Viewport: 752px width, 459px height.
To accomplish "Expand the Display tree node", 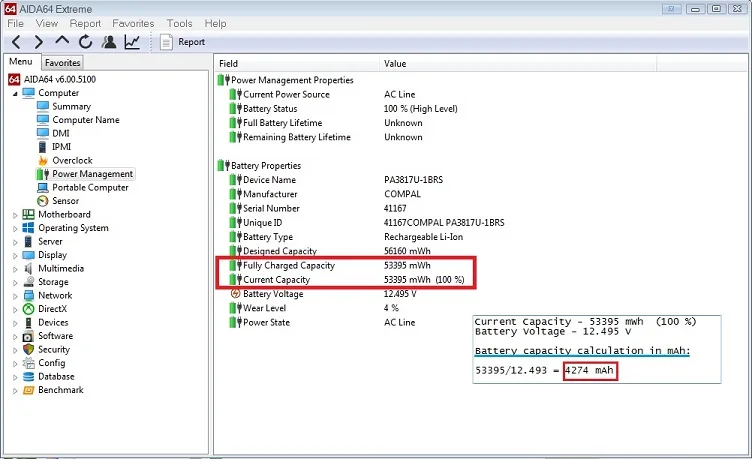I will tap(15, 256).
